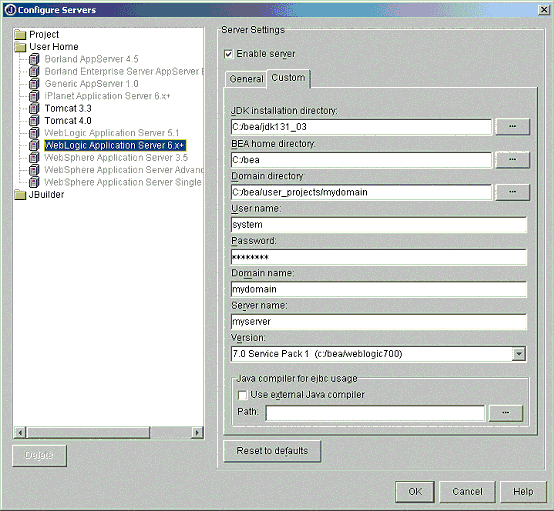This screenshot has width=554, height=511.
Task: Click the tree scrollbar right arrow
Action: point(197,432)
